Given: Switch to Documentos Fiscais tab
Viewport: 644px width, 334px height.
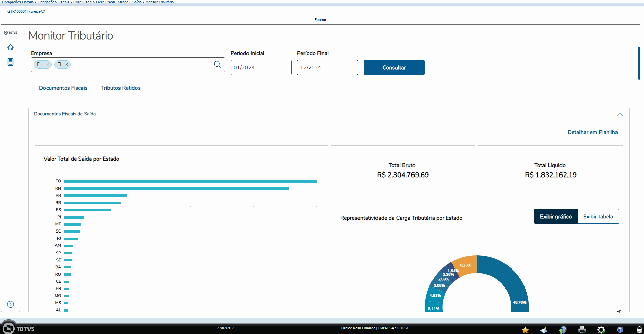Looking at the screenshot, I should coord(63,88).
